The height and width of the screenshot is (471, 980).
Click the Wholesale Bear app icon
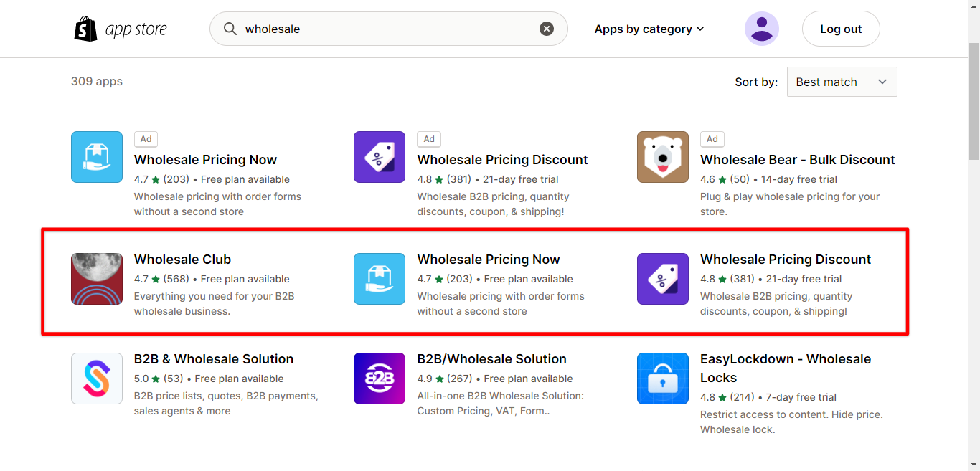(x=663, y=157)
